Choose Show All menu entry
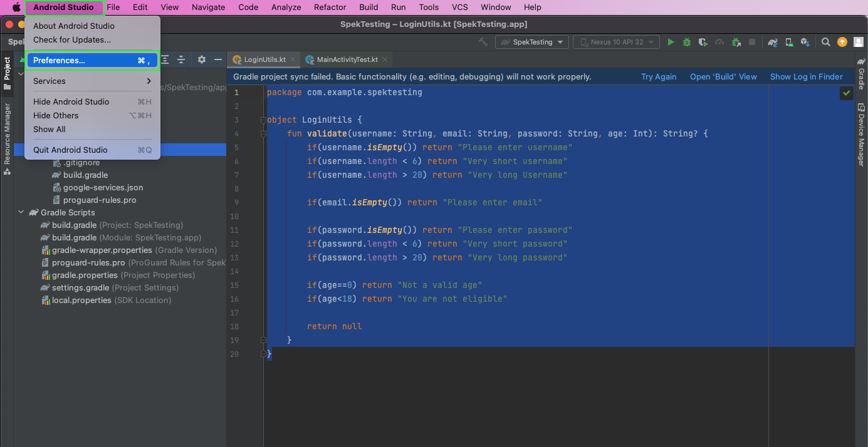The image size is (868, 447). [x=92, y=129]
